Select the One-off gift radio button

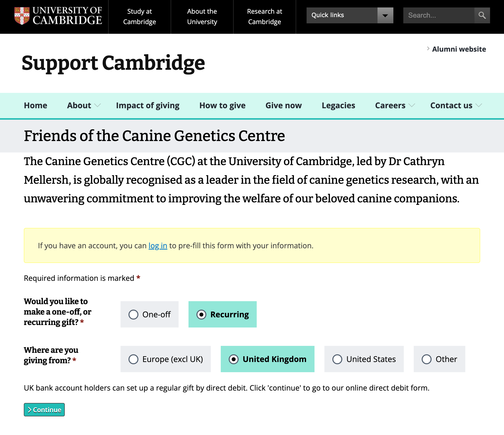pyautogui.click(x=133, y=315)
